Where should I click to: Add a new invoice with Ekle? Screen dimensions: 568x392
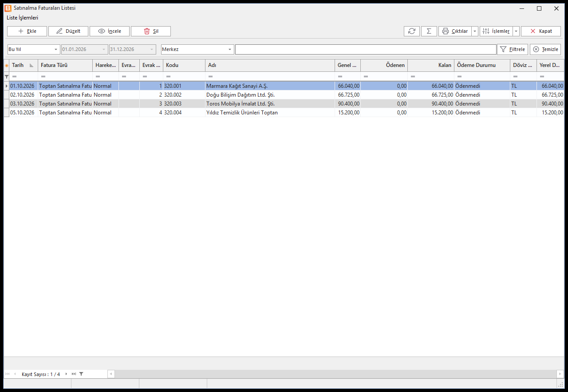point(27,31)
